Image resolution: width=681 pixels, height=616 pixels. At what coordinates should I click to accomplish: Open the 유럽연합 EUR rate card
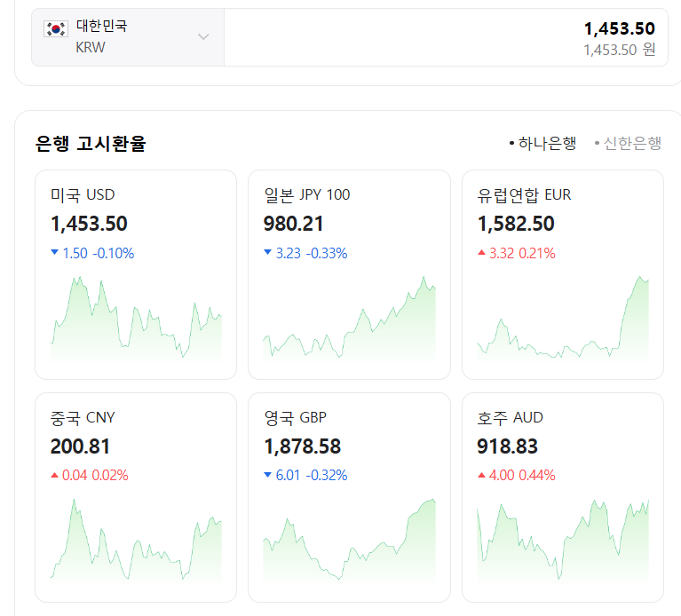coord(563,275)
